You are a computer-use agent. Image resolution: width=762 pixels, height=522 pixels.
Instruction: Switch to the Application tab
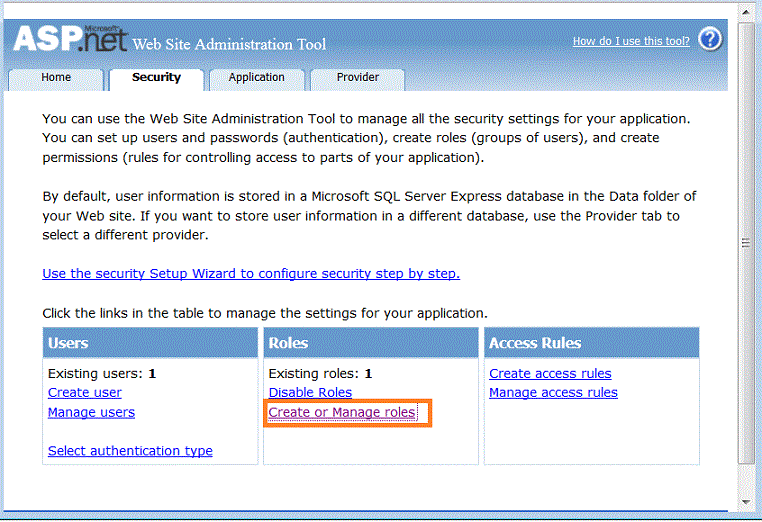pos(257,78)
